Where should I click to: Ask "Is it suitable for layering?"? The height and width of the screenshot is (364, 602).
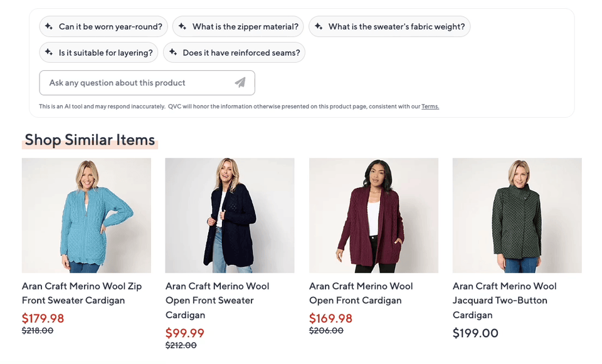coord(98,53)
